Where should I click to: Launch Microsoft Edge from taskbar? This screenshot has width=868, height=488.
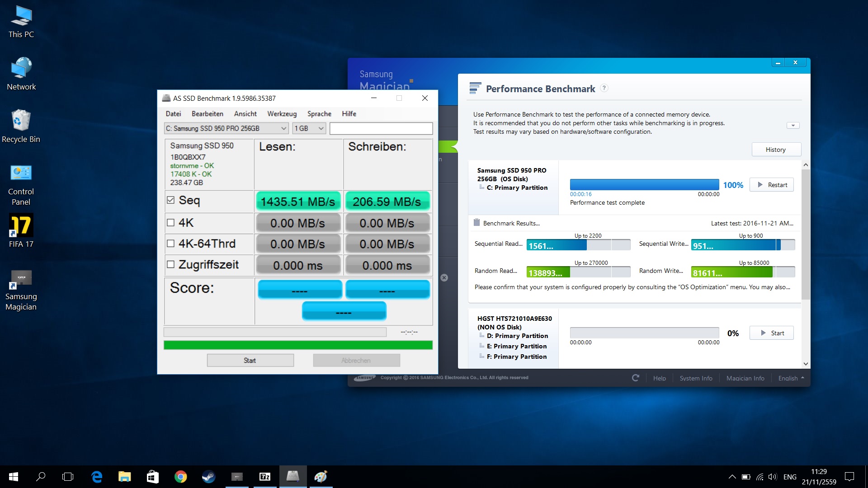[x=97, y=477]
